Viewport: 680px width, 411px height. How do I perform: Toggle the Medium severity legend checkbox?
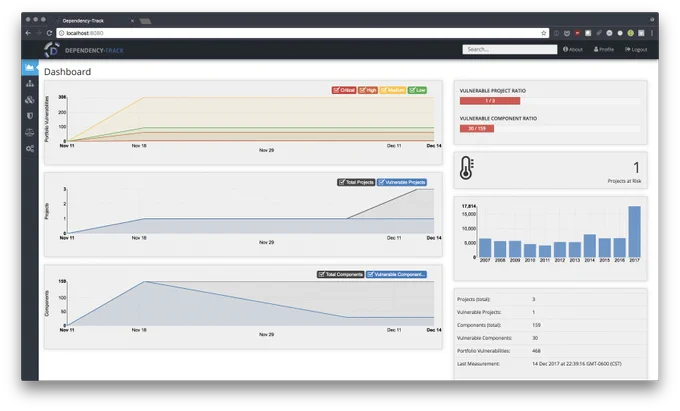point(392,90)
